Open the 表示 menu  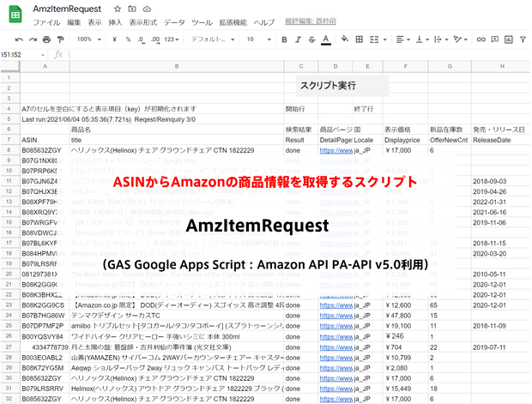[x=94, y=22]
